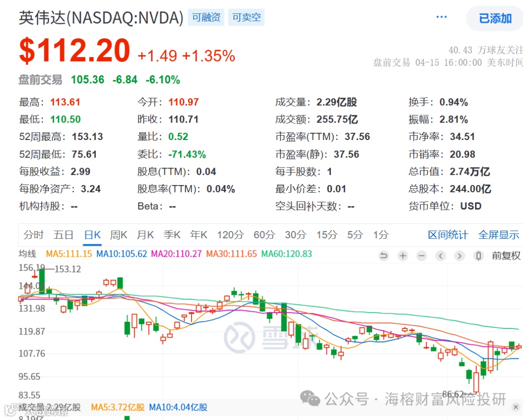
Task: Select the 年K chart tab
Action: pos(199,235)
